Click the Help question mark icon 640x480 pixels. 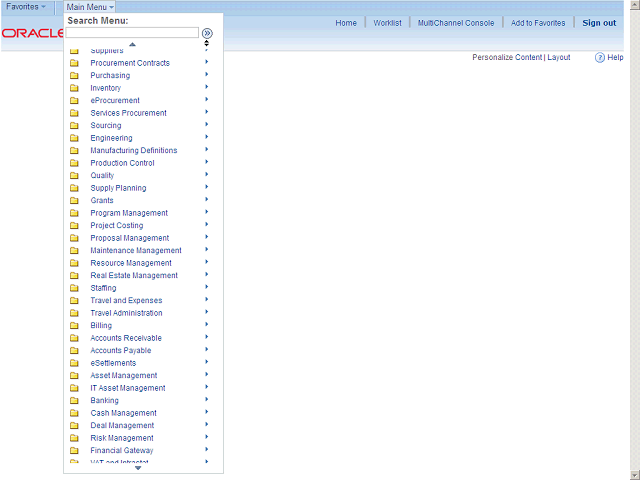(x=599, y=58)
